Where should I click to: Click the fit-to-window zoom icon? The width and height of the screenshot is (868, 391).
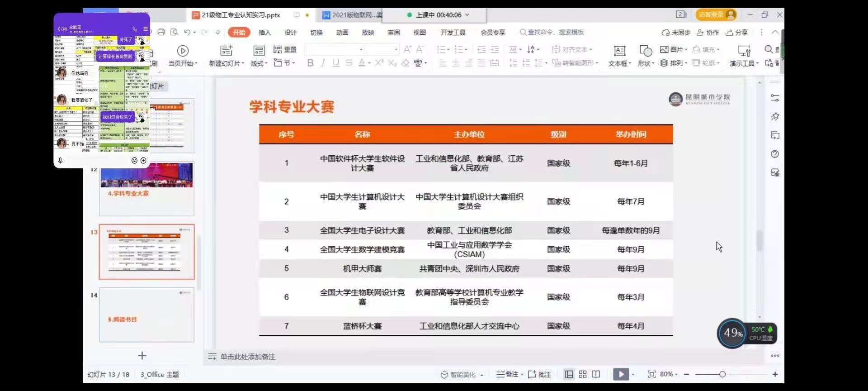[651, 374]
